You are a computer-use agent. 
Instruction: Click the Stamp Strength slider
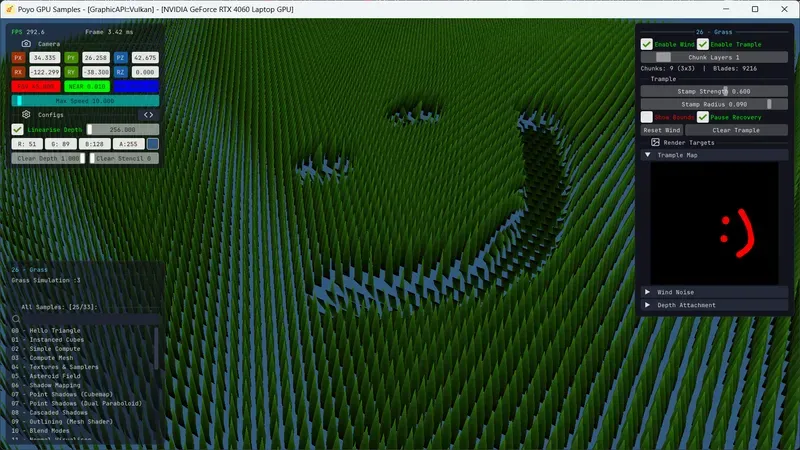pos(714,91)
